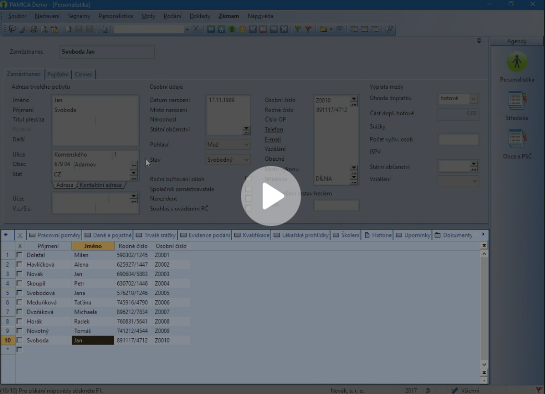
Task: Sort by the Rodné číslo column header
Action: click(133, 246)
